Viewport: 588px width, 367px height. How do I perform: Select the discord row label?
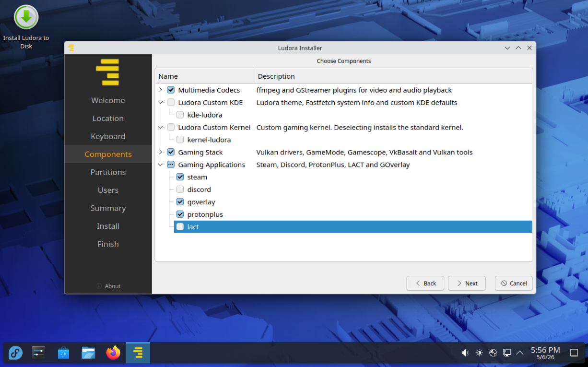tap(199, 189)
